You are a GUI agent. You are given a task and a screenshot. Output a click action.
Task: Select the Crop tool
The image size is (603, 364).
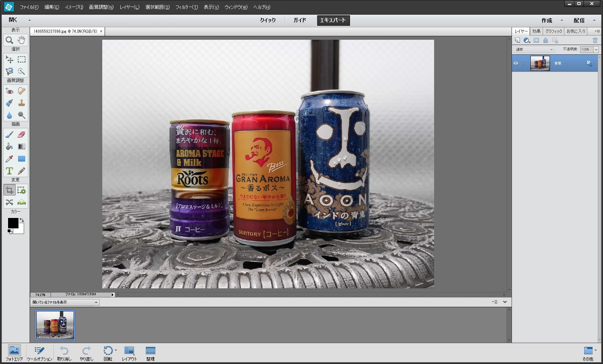coord(9,190)
